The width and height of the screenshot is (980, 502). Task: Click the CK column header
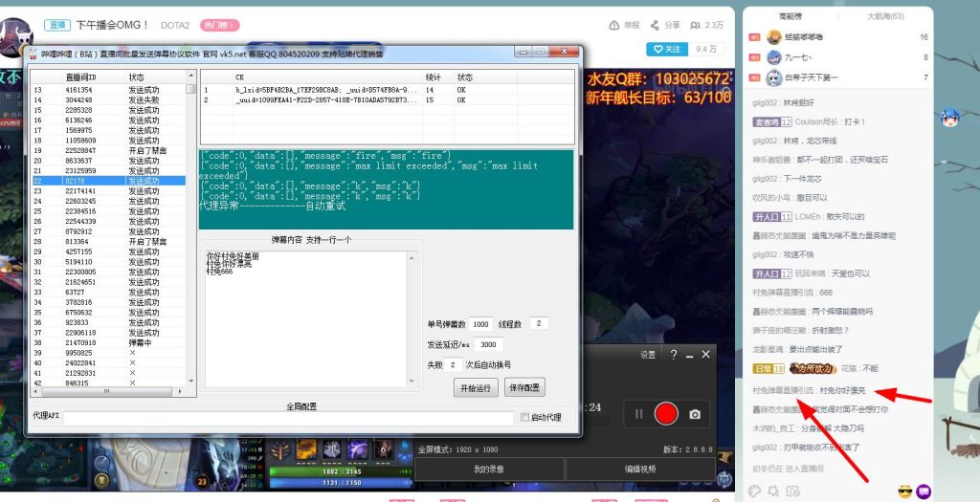point(327,77)
